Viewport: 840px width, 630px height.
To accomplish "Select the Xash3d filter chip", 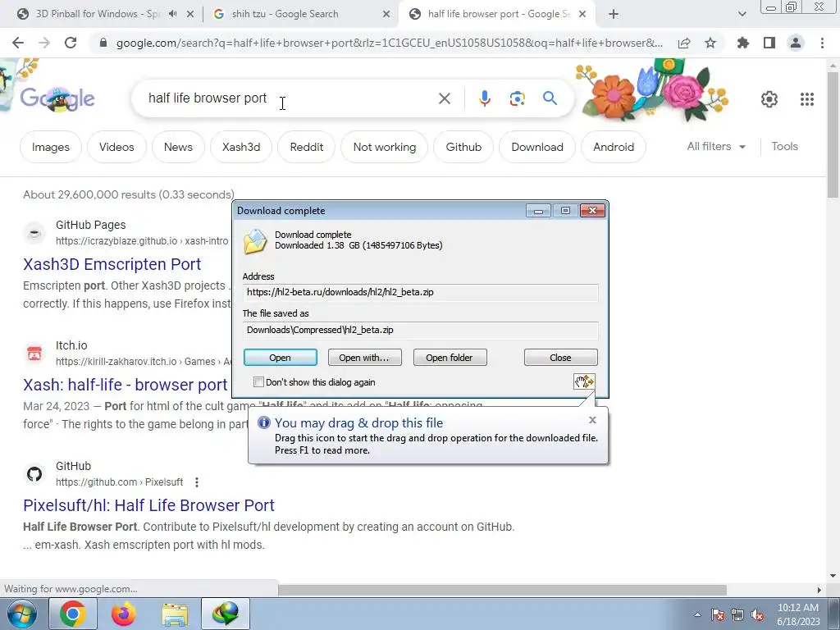I will click(241, 147).
